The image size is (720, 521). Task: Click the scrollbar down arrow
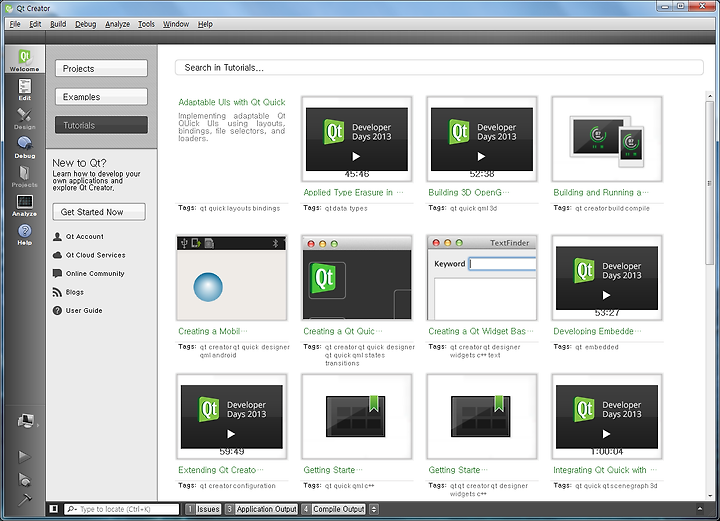tap(710, 496)
